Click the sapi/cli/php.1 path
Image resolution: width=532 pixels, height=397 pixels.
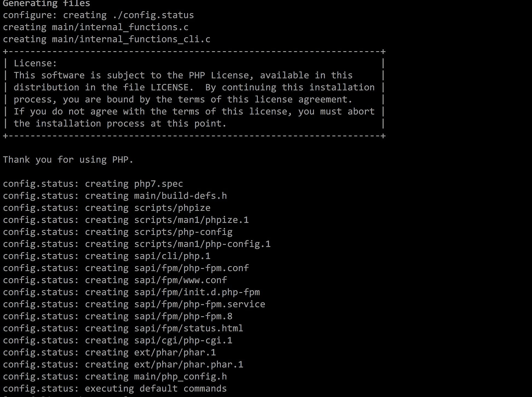[172, 256]
